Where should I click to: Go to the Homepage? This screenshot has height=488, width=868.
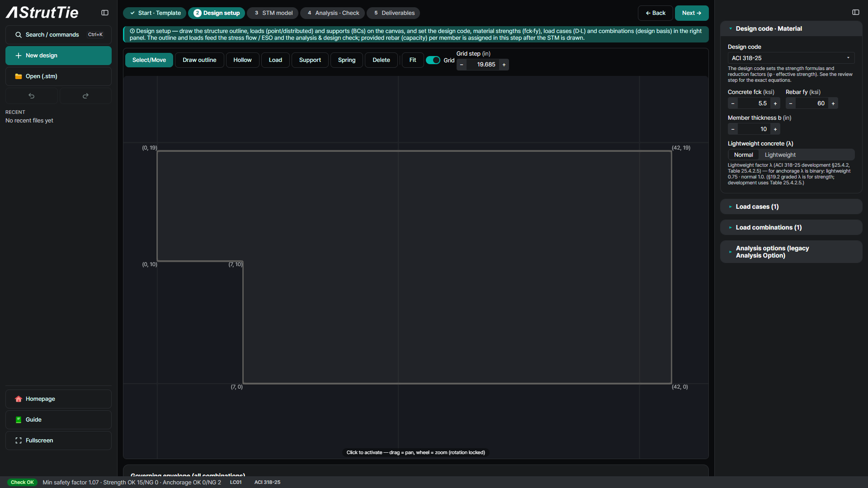(x=58, y=399)
